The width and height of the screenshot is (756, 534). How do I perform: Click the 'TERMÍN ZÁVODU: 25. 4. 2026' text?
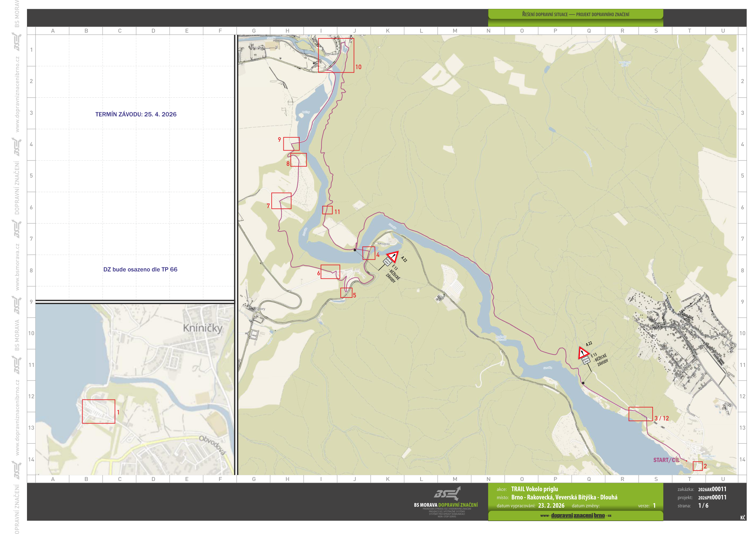[136, 114]
